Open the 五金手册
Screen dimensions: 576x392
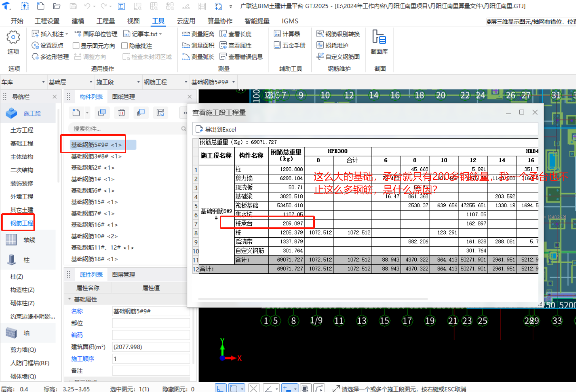pyautogui.click(x=290, y=45)
